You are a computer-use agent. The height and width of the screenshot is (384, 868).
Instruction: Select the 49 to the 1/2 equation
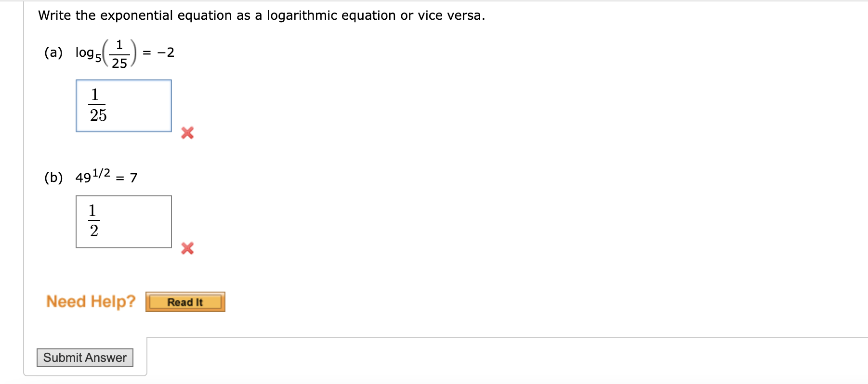106,177
